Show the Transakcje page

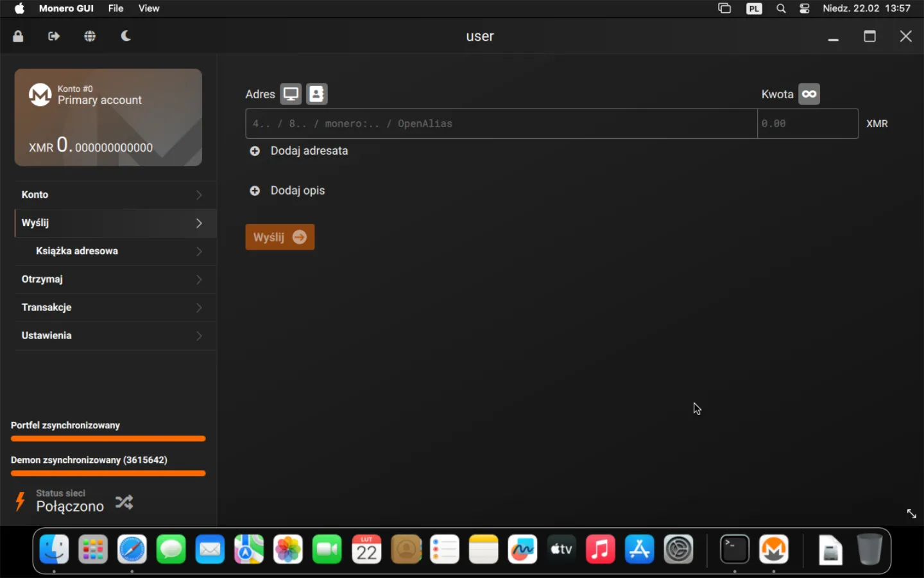116,308
